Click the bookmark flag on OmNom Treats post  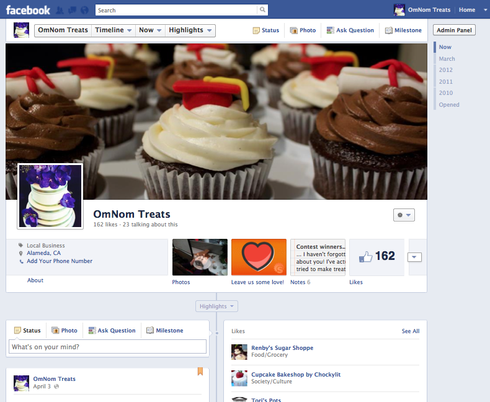(x=200, y=371)
